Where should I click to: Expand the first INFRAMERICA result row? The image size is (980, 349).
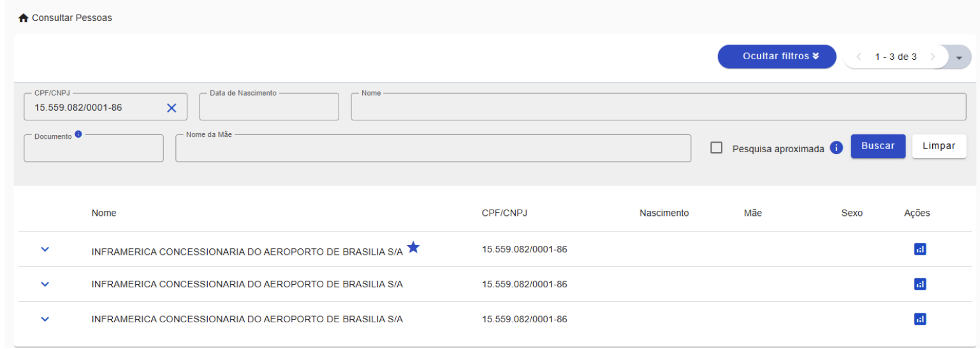[x=45, y=250]
